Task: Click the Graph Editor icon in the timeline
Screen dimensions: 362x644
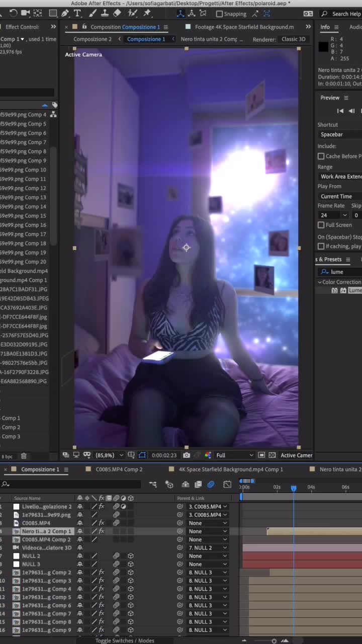Action: (227, 485)
